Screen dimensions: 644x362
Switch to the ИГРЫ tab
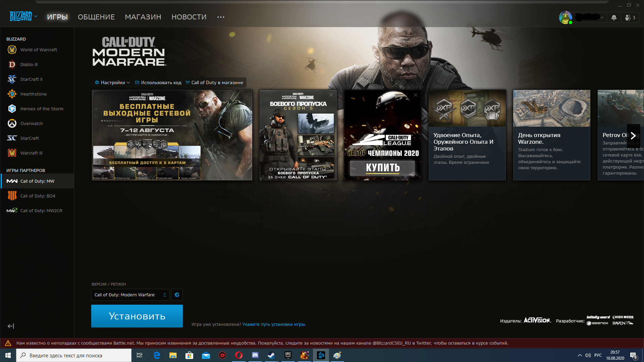(57, 17)
